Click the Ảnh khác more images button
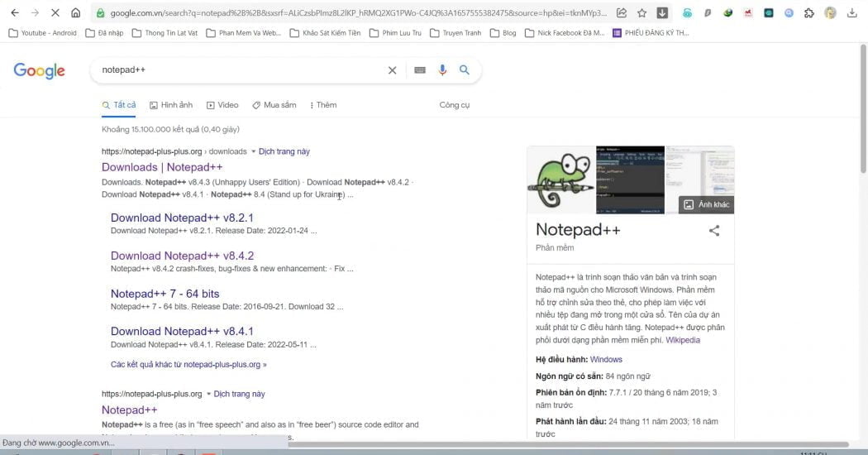Screen dimensions: 868x455 click(x=706, y=204)
